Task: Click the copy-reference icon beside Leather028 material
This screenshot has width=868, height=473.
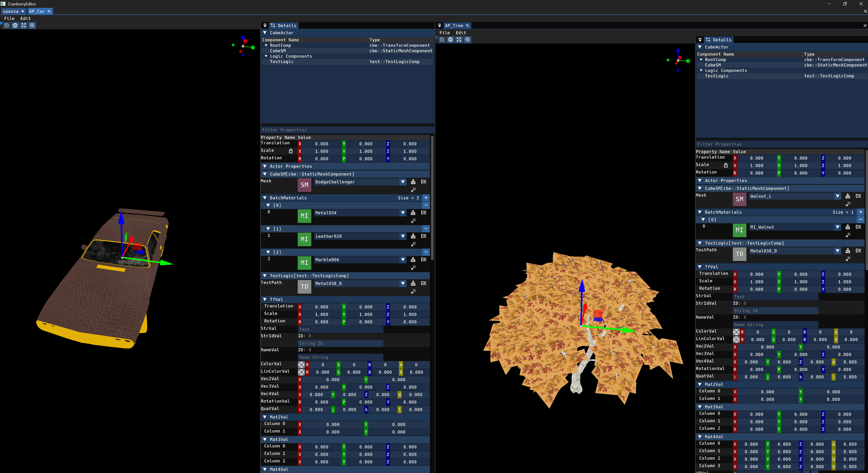Action: [424, 236]
